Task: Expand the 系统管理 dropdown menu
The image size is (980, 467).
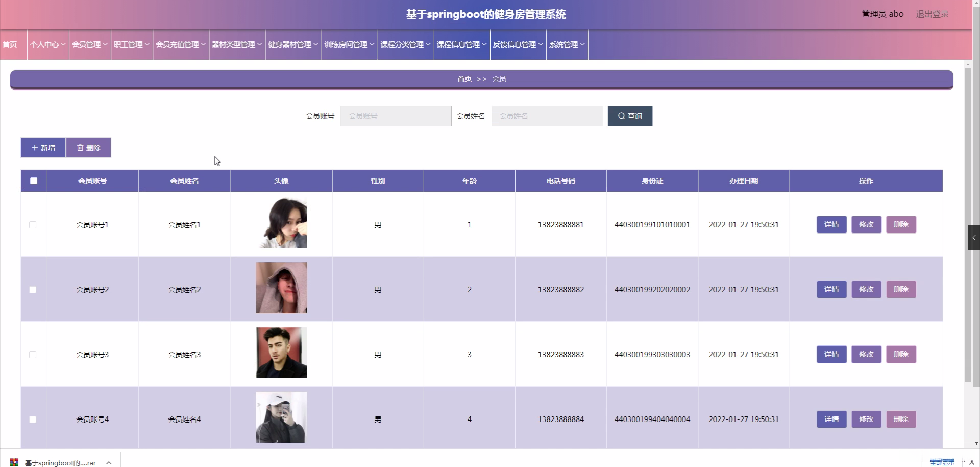Action: coord(567,44)
